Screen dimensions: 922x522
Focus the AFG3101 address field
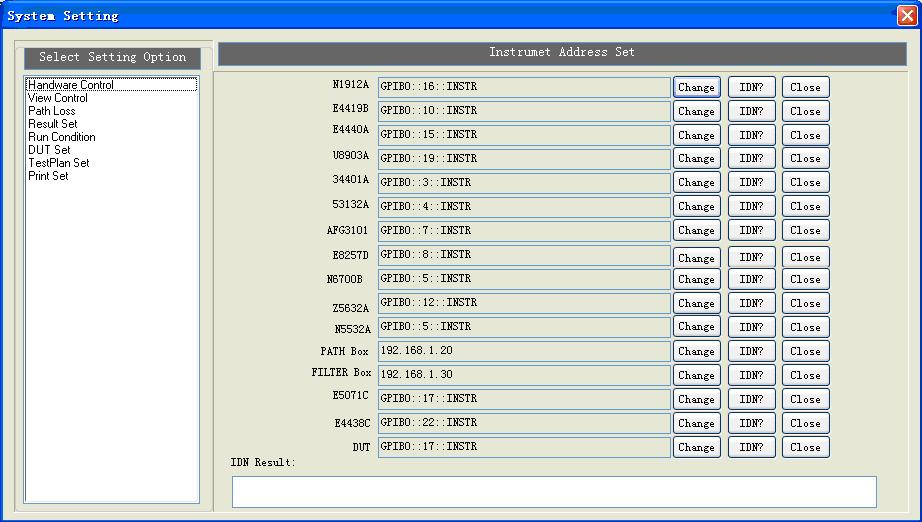point(524,231)
